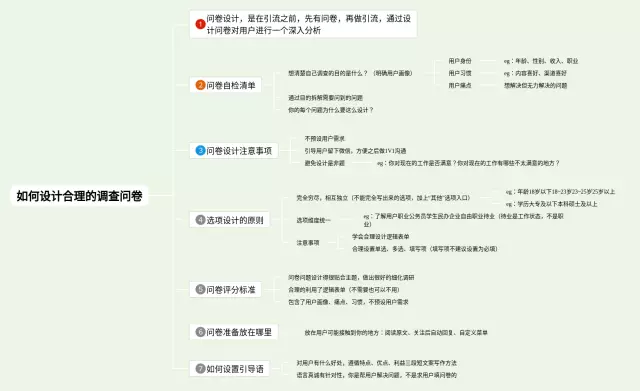
Task: Click the 选项维度统一 subtopic
Action: 313,220
